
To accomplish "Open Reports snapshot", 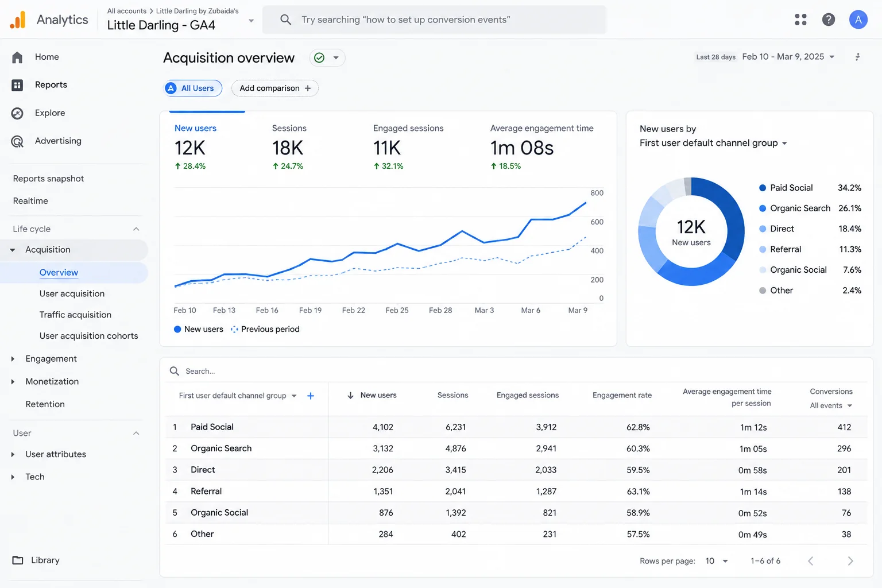I will point(48,179).
